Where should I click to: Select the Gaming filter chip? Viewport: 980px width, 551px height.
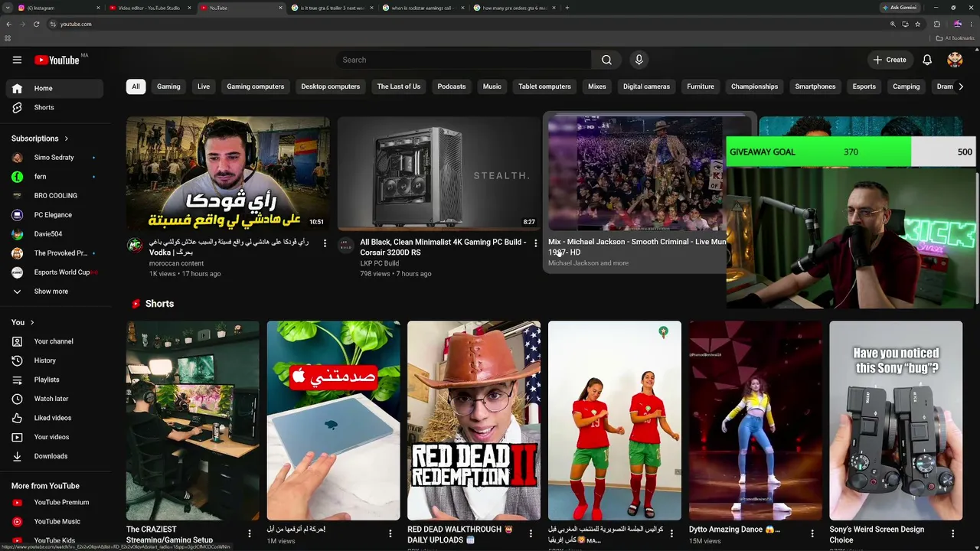point(168,86)
